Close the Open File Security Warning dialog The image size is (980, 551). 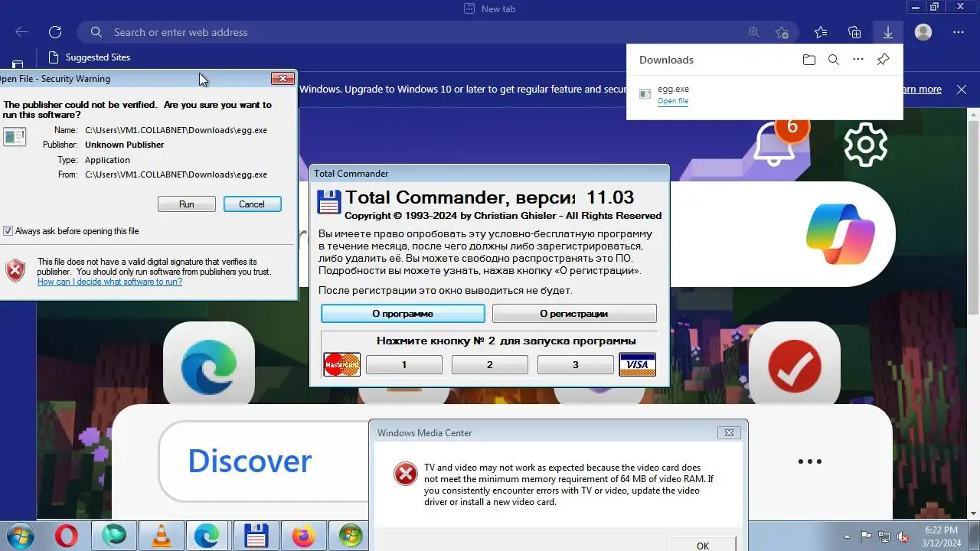click(x=283, y=78)
